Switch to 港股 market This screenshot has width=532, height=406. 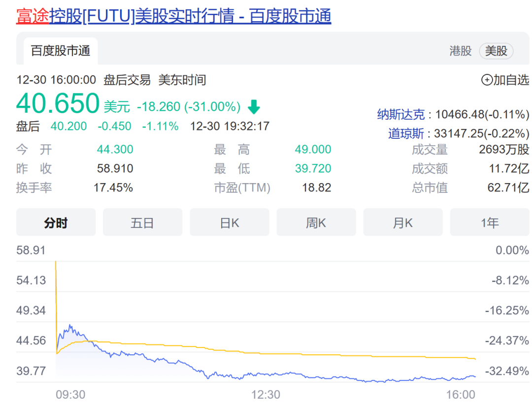click(460, 51)
